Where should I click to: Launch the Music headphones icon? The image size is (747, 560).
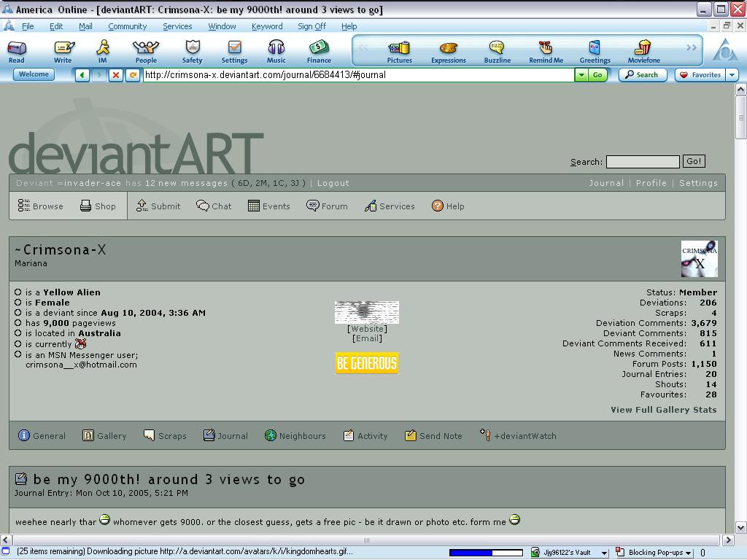(276, 52)
